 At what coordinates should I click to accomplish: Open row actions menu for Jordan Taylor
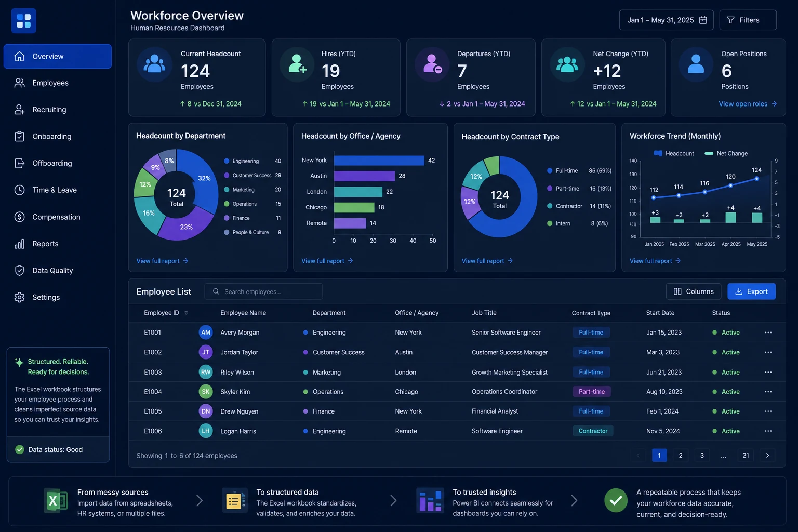(x=768, y=352)
